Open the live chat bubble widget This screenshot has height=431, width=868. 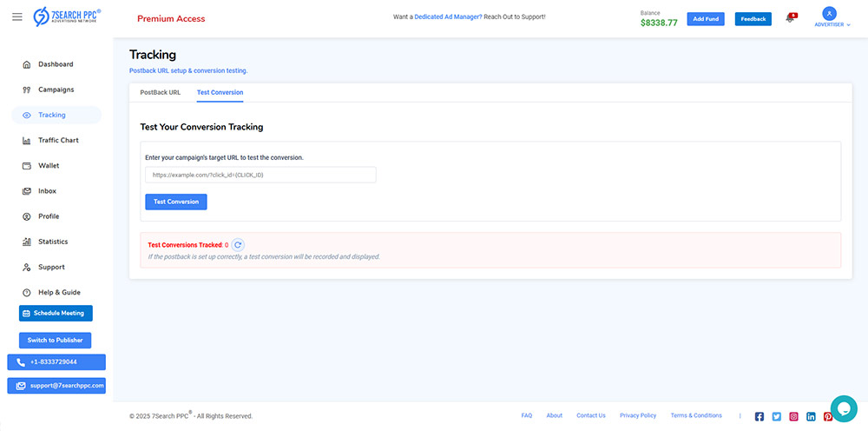843,408
